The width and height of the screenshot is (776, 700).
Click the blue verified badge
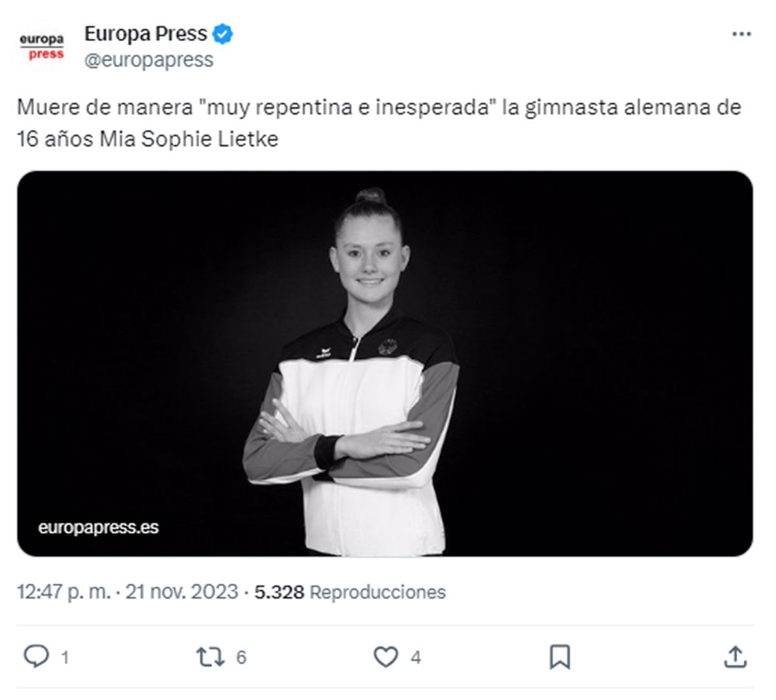click(x=223, y=34)
